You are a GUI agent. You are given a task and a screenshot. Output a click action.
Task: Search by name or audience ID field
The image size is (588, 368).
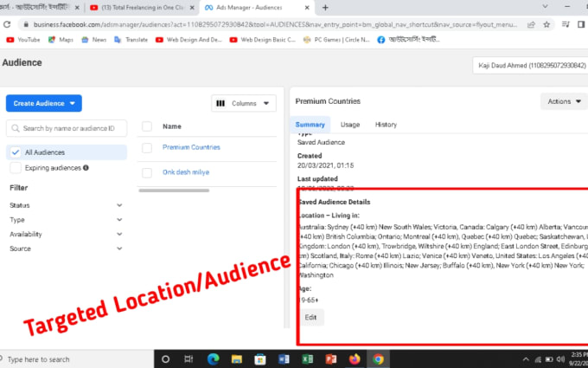[67, 128]
